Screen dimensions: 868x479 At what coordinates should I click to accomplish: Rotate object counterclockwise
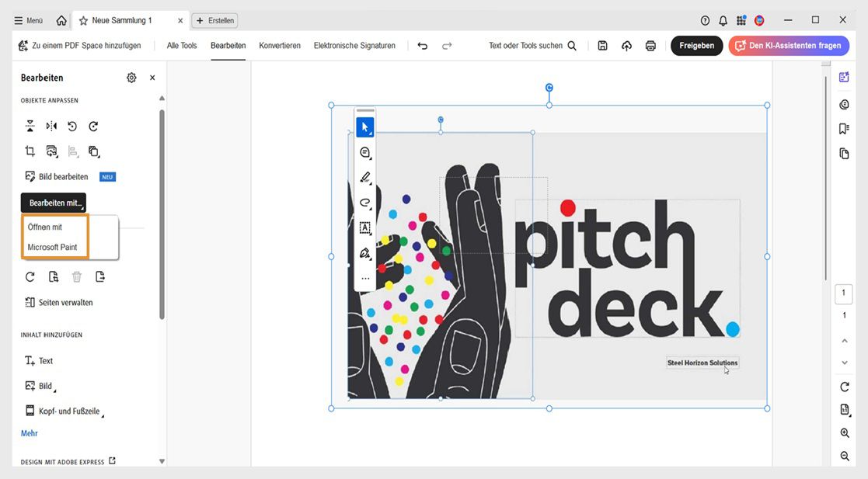(72, 126)
